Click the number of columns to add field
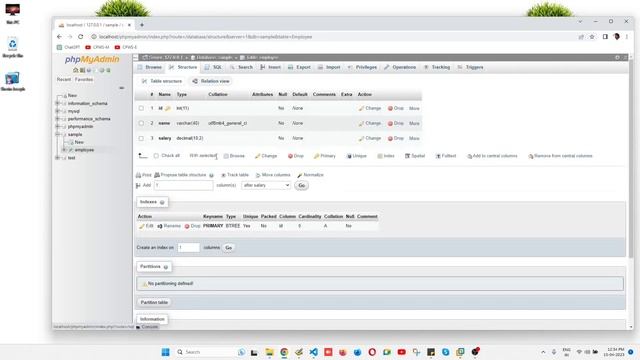640x360 pixels. (184, 185)
